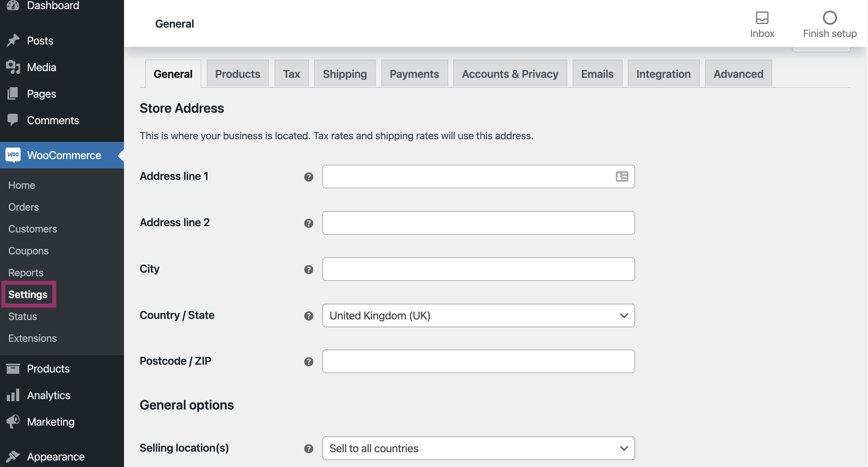The height and width of the screenshot is (467, 868).
Task: Click into the City text field
Action: pyautogui.click(x=478, y=269)
